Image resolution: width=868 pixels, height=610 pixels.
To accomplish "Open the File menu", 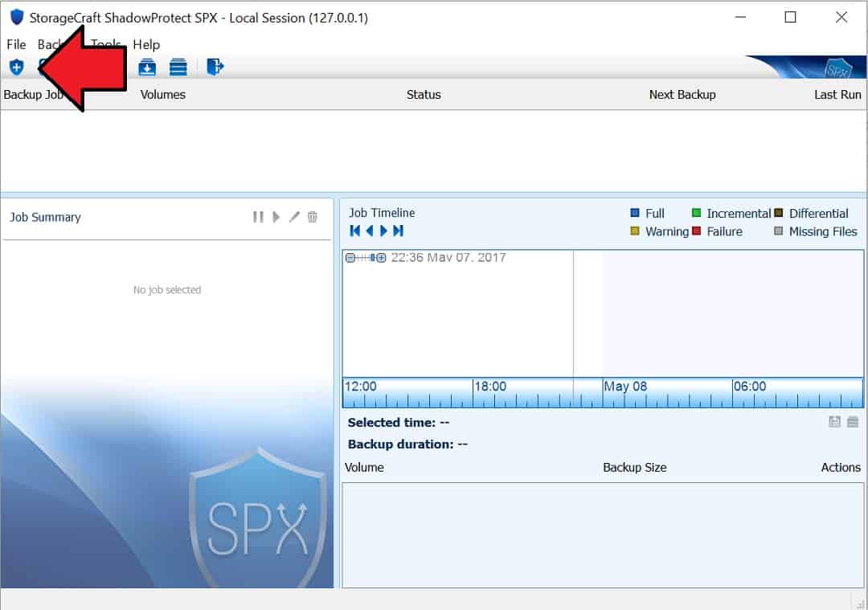I will [16, 44].
